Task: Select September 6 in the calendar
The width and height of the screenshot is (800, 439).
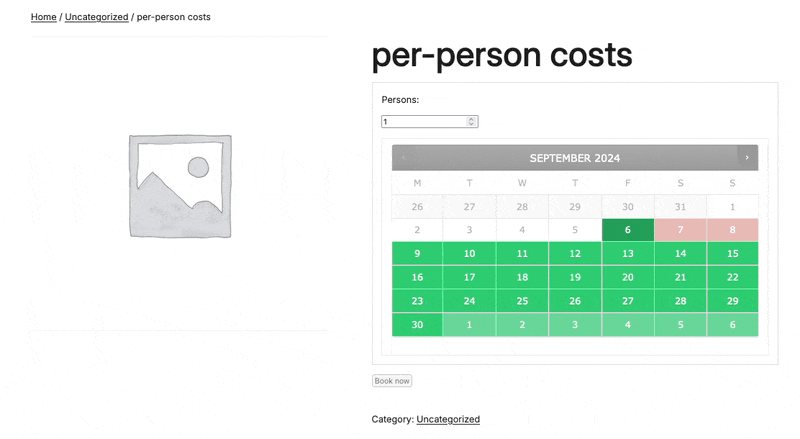Action: pos(628,230)
